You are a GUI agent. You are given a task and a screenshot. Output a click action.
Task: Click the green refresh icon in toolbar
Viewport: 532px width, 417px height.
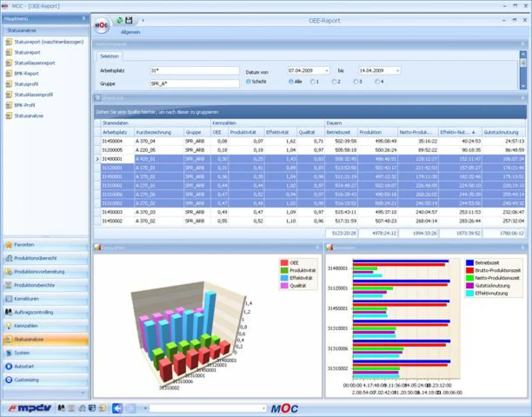coord(120,20)
